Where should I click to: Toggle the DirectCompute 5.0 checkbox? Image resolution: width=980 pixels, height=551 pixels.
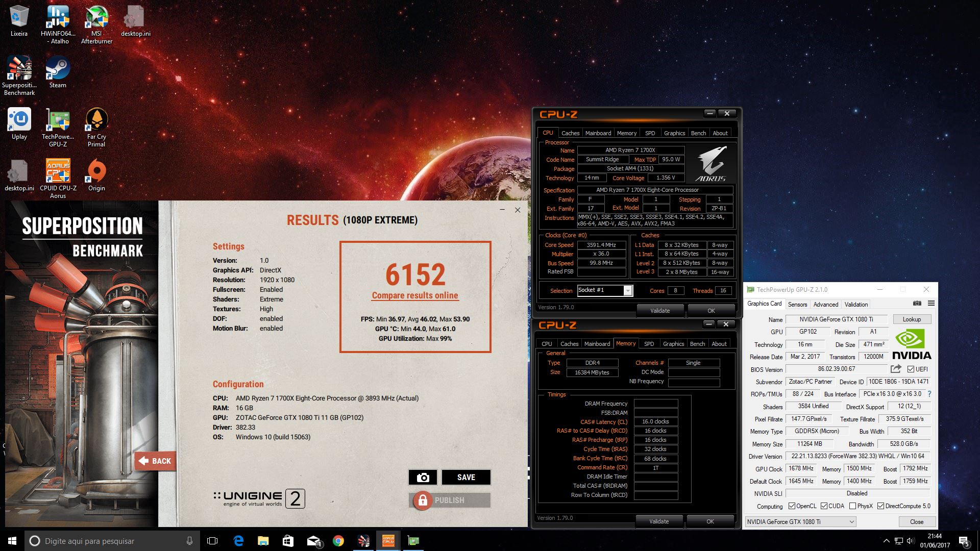881,506
